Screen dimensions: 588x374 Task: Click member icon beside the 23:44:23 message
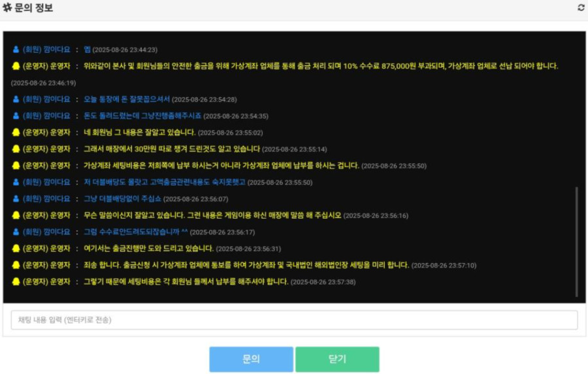tap(16, 50)
